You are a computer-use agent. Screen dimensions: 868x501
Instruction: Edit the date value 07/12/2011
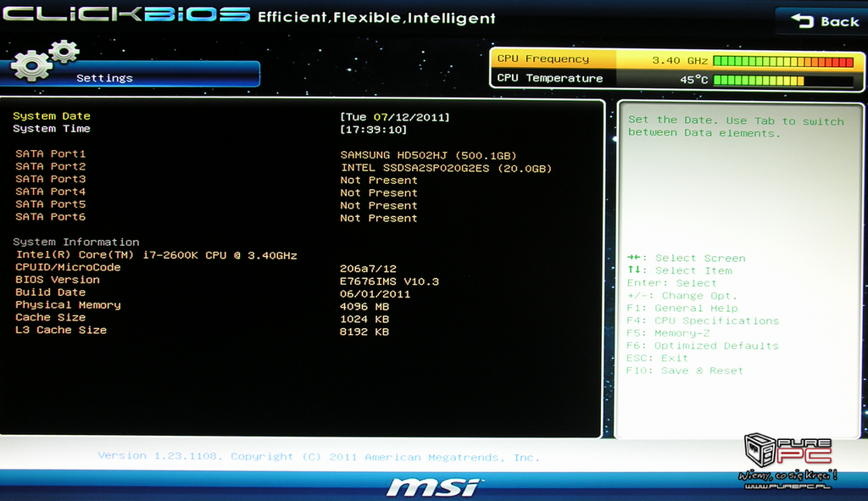[x=411, y=117]
